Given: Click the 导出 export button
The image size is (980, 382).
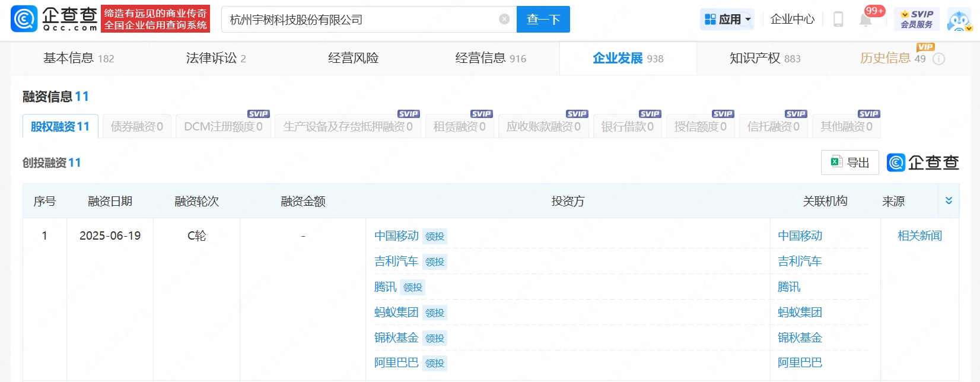Looking at the screenshot, I should click(x=850, y=163).
